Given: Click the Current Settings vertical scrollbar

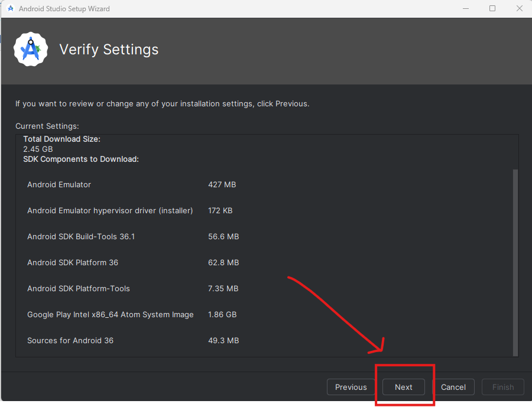Looking at the screenshot, I should pos(515,260).
